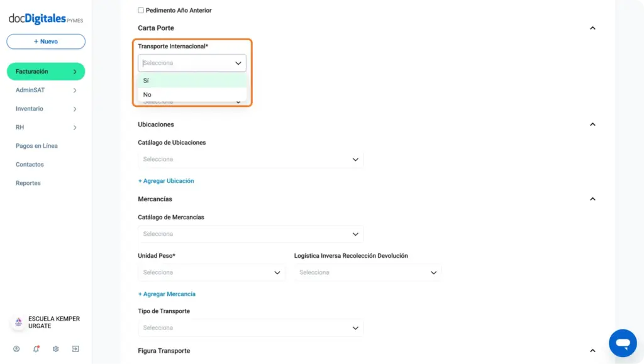Open the Unidad Peso dropdown
The image size is (644, 364).
point(211,272)
